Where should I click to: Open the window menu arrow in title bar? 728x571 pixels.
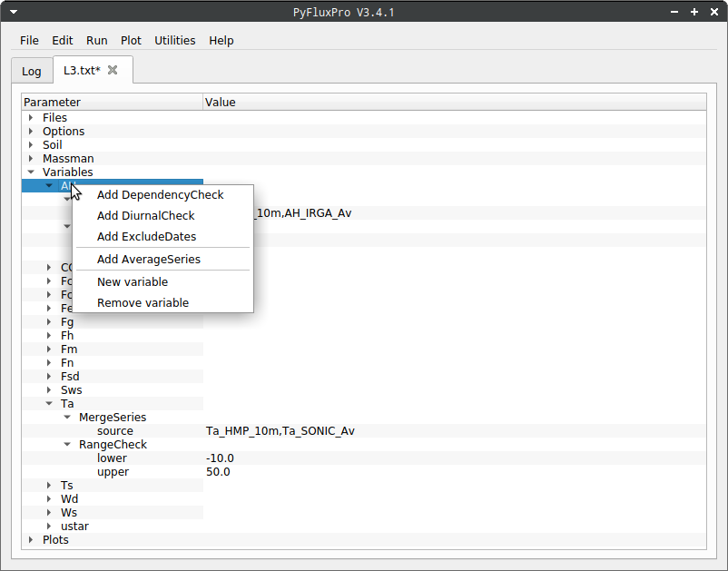[x=14, y=12]
